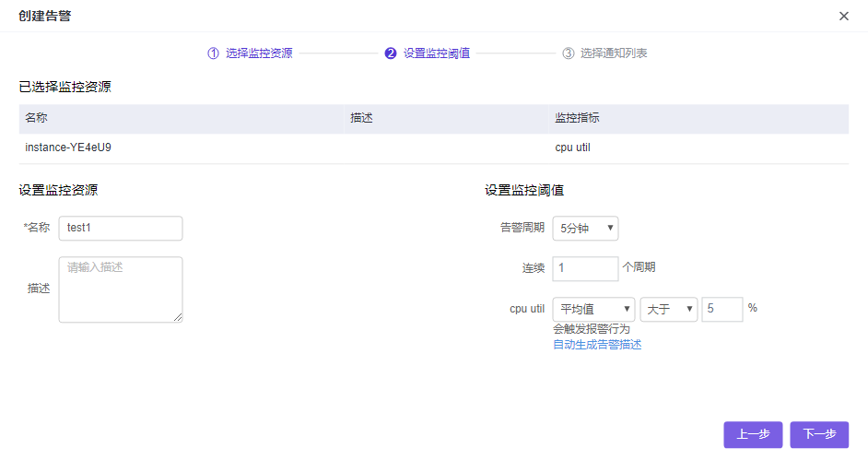Image resolution: width=868 pixels, height=472 pixels.
Task: Select the instance-YE4eU9 table row
Action: (x=433, y=147)
